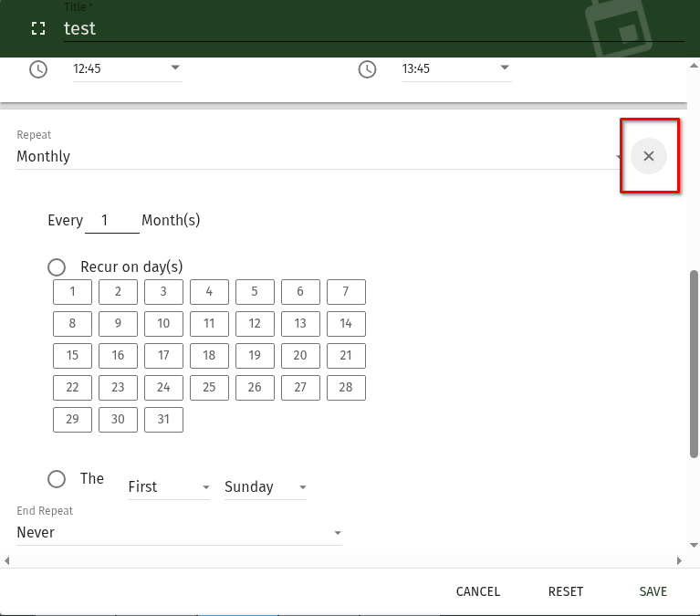Open the Sunday weekday dropdown

pos(265,487)
